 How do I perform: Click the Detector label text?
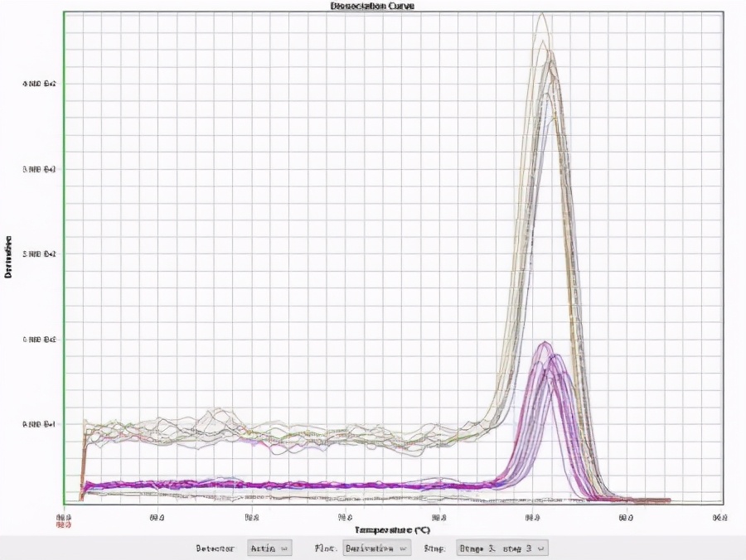coord(215,548)
